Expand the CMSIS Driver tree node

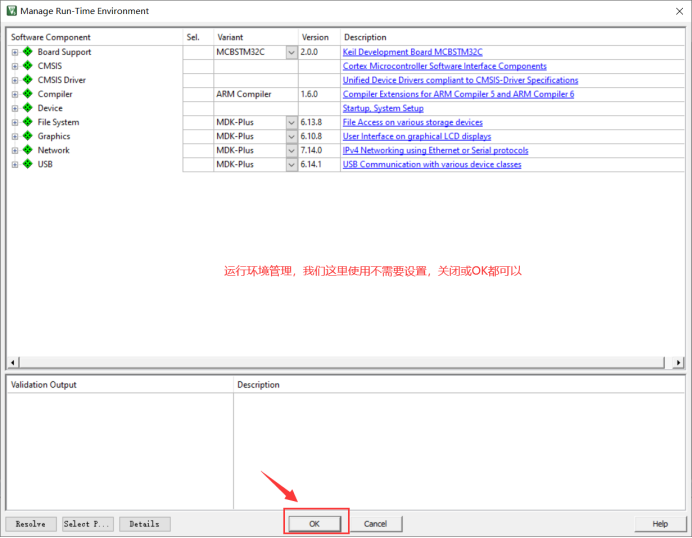coord(15,80)
